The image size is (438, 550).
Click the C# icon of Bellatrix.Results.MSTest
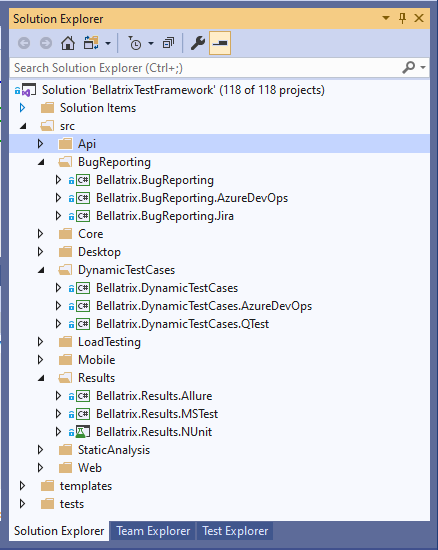83,414
